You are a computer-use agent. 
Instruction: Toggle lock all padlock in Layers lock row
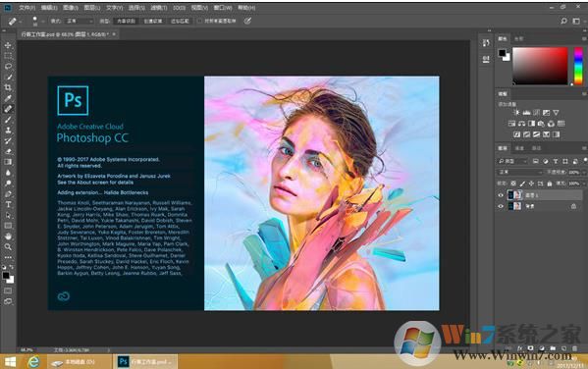(x=550, y=184)
